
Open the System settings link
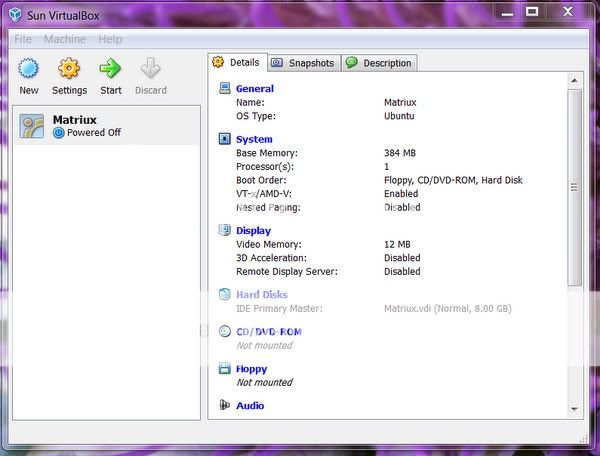pos(254,139)
